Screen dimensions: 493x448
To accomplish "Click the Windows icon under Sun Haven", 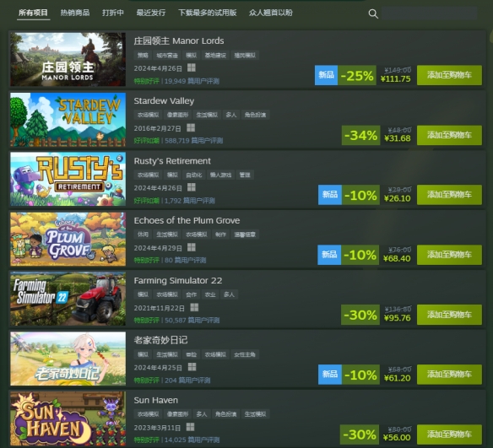I will click(x=190, y=427).
